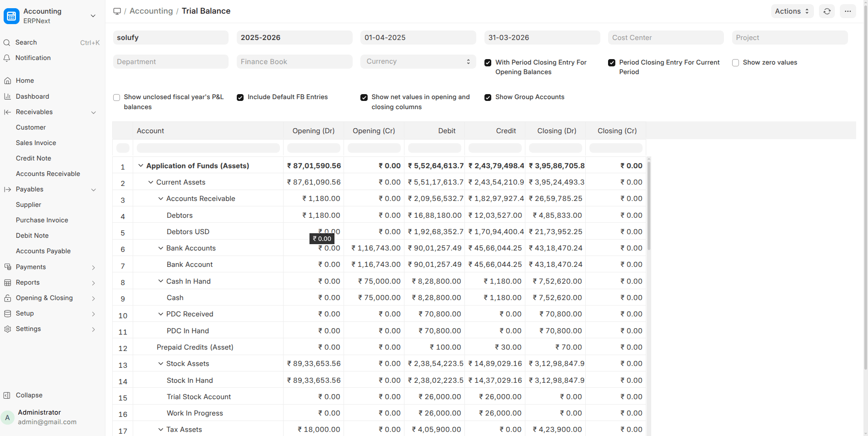Click the Notification bell icon
The width and height of the screenshot is (868, 436).
pos(7,58)
